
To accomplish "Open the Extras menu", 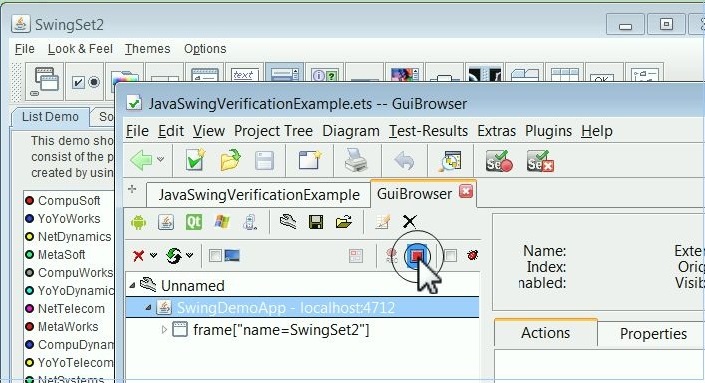I will pyautogui.click(x=496, y=131).
